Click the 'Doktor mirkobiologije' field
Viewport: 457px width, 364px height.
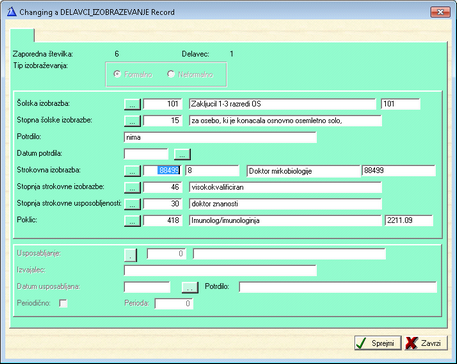coord(303,171)
